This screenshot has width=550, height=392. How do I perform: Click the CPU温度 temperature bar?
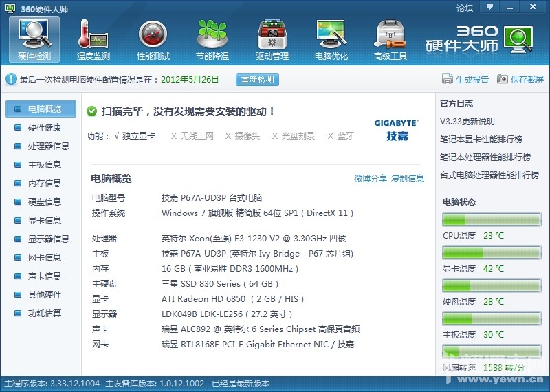click(x=492, y=220)
